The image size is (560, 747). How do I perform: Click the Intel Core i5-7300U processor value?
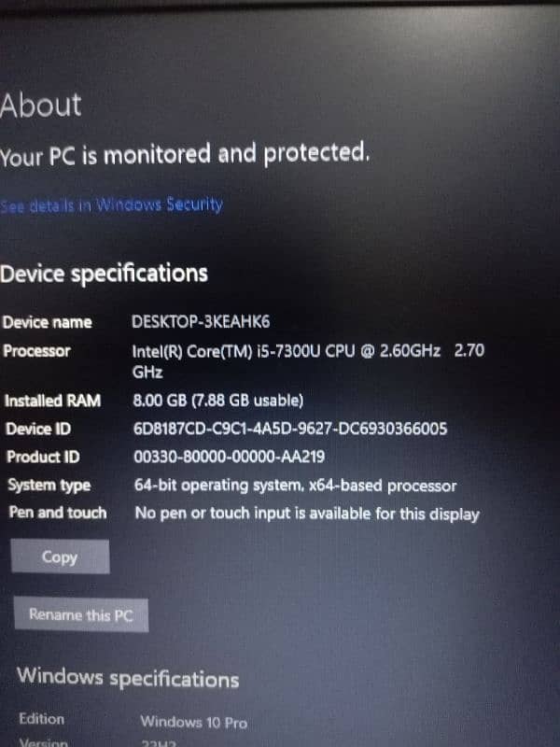[308, 361]
